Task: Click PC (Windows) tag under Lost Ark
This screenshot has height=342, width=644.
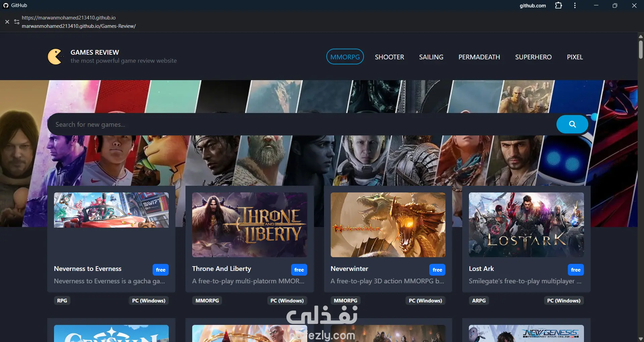Action: (564, 300)
